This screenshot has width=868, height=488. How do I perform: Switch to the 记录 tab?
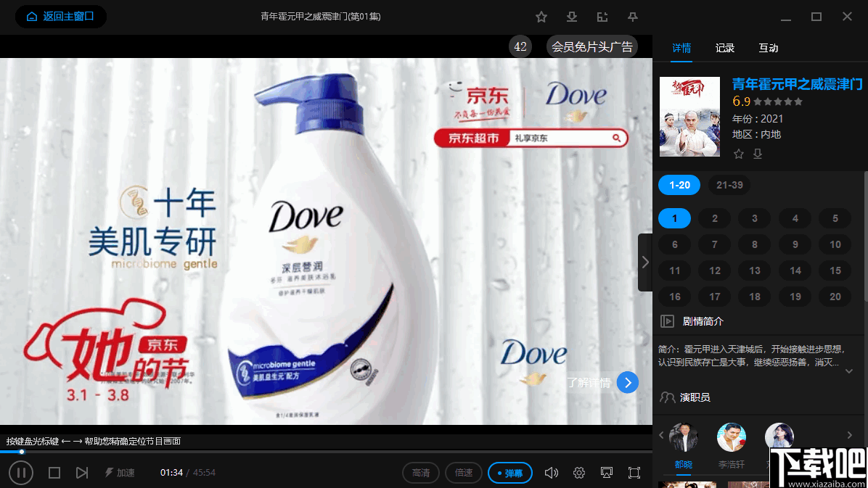coord(724,48)
